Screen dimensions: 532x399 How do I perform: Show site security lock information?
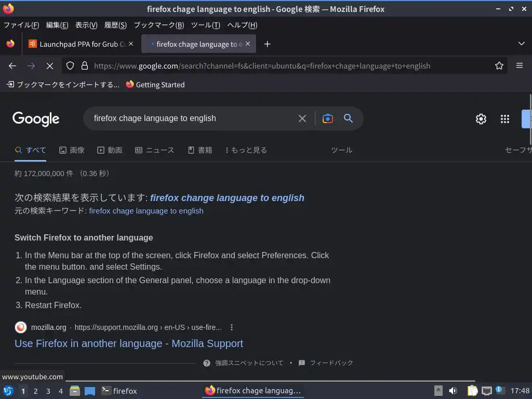[x=85, y=66]
